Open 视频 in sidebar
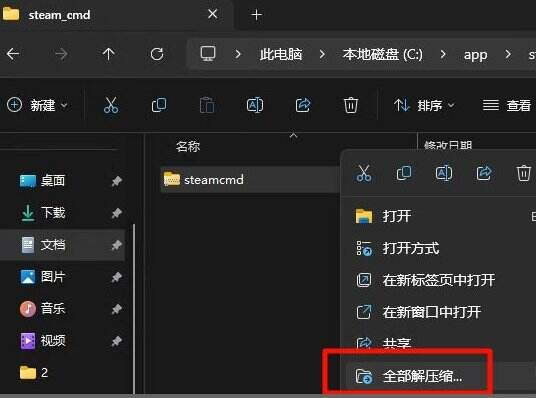The width and height of the screenshot is (536, 398). 53,341
